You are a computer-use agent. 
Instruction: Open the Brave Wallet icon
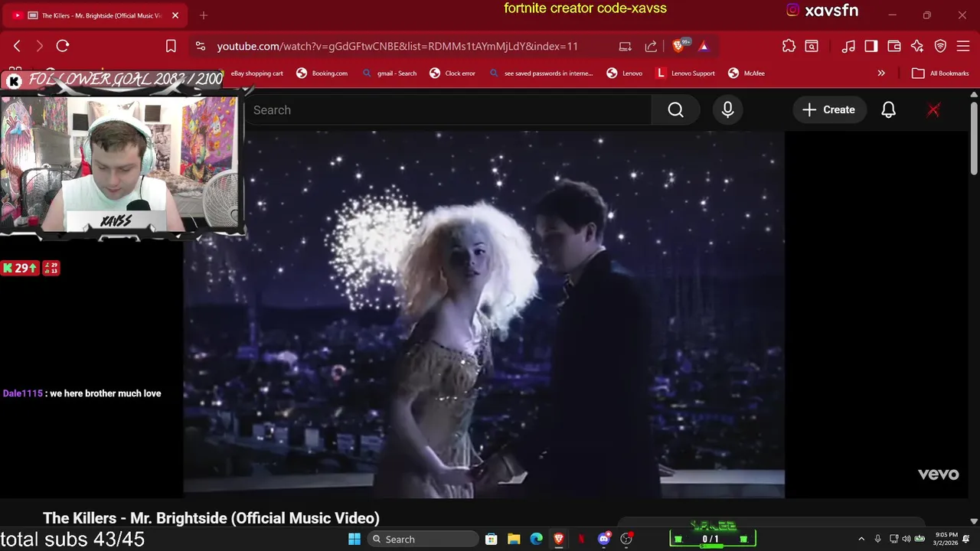click(x=894, y=46)
